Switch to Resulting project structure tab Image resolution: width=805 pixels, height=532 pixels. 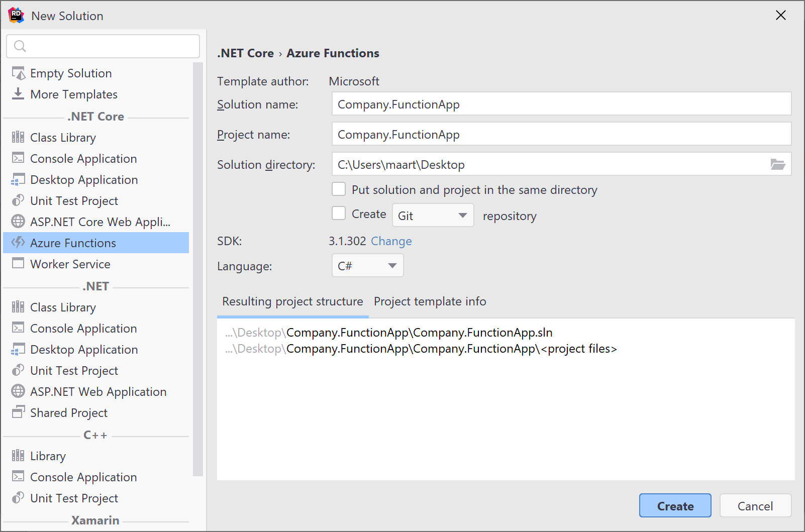coord(292,301)
